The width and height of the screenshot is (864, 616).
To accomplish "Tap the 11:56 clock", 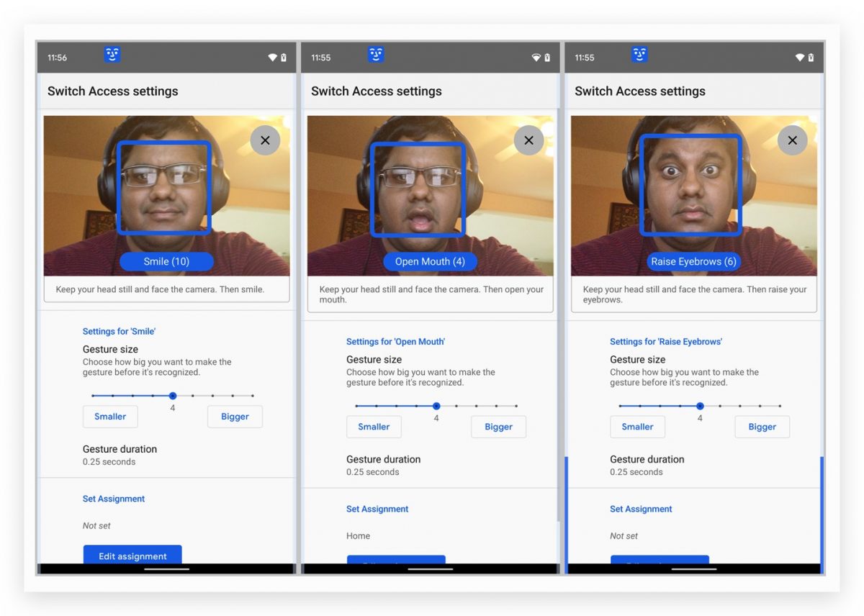I will (x=57, y=58).
